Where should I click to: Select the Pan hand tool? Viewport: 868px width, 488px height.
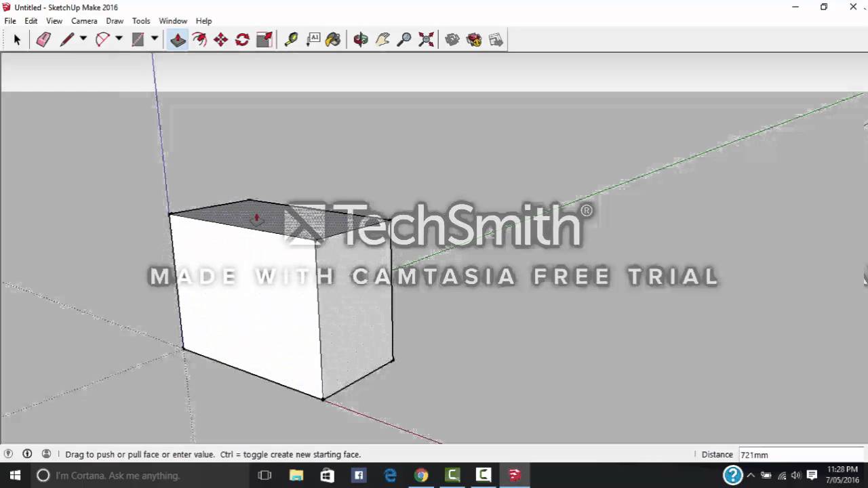[x=382, y=40]
